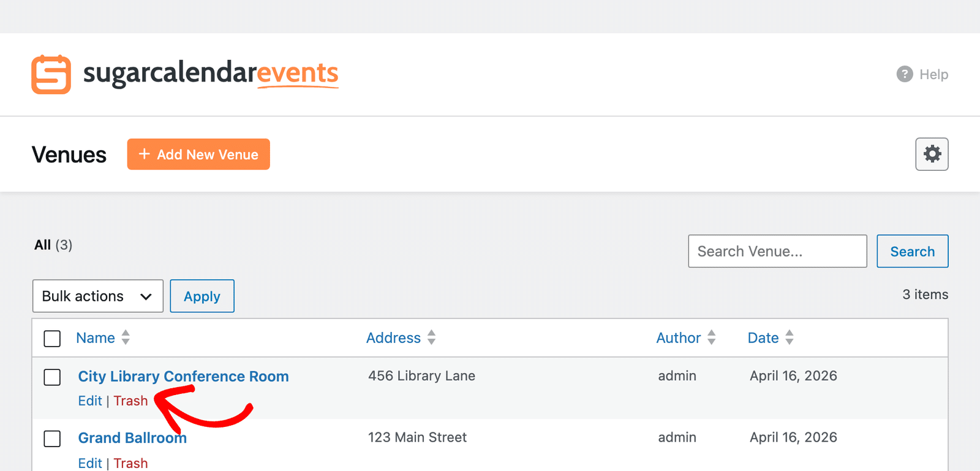Toggle the select-all venues checkbox
The height and width of the screenshot is (471, 980).
click(x=52, y=338)
